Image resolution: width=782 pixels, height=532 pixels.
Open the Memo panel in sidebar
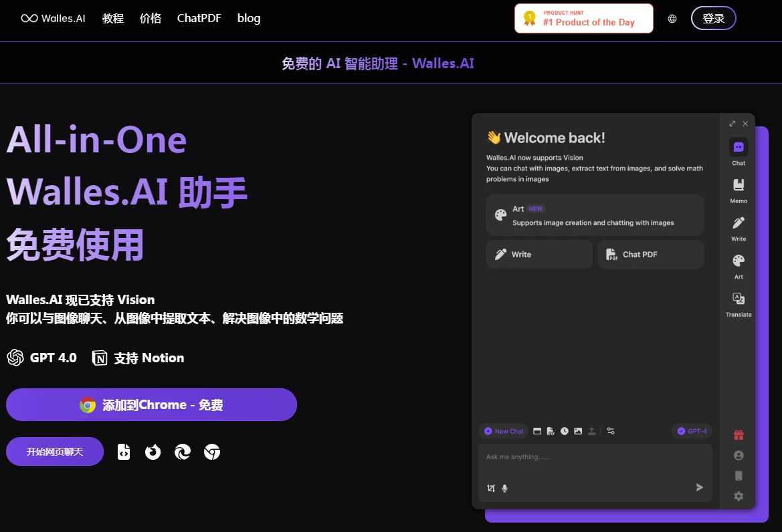click(739, 190)
